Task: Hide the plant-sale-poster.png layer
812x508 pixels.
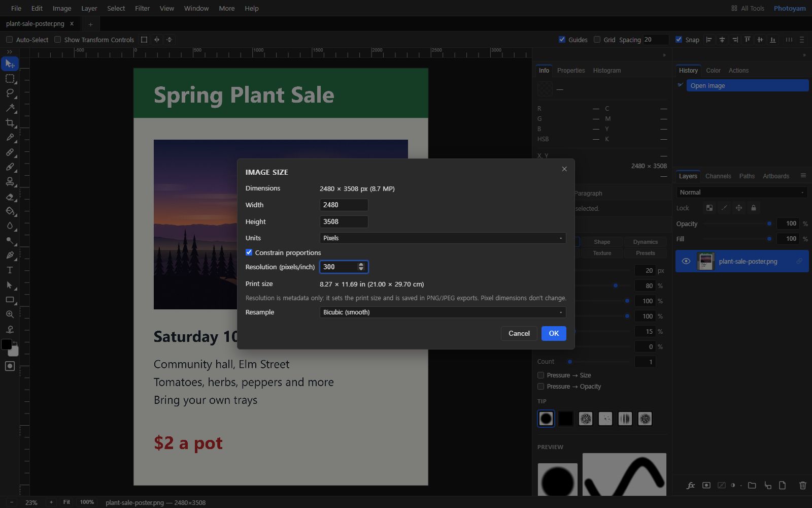Action: (686, 261)
